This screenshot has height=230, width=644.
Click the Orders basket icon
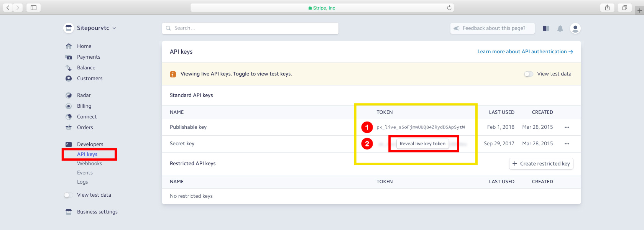pyautogui.click(x=69, y=127)
